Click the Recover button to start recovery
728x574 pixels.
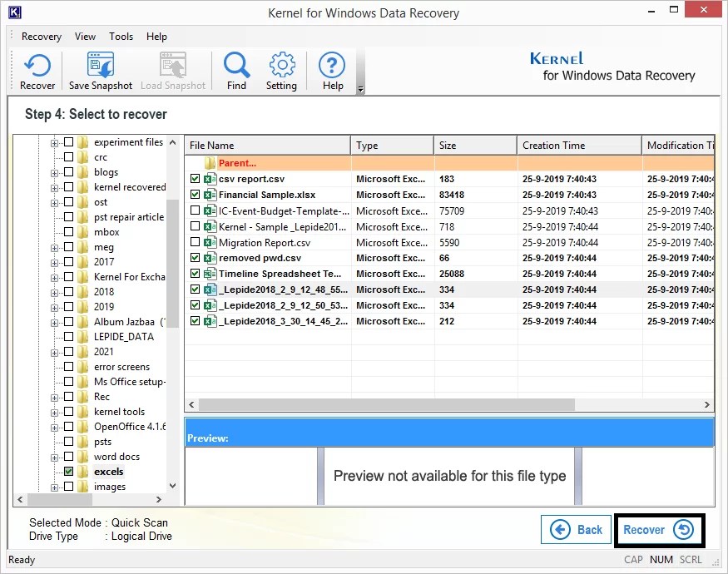659,530
